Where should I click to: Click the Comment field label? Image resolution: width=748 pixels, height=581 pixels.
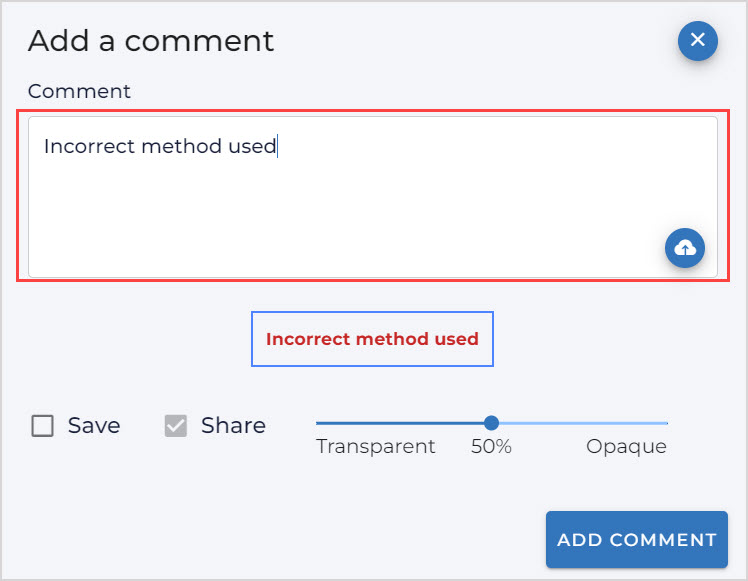[x=79, y=91]
